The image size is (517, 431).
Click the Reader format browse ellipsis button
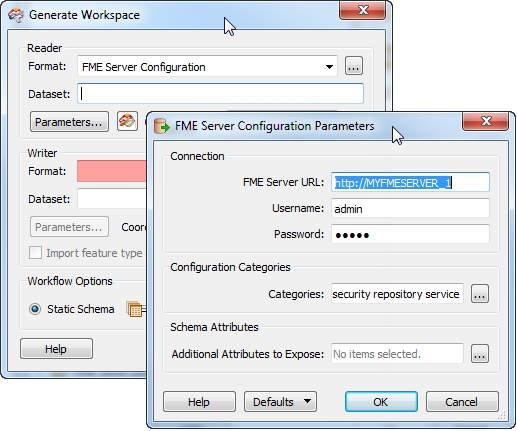pyautogui.click(x=354, y=66)
